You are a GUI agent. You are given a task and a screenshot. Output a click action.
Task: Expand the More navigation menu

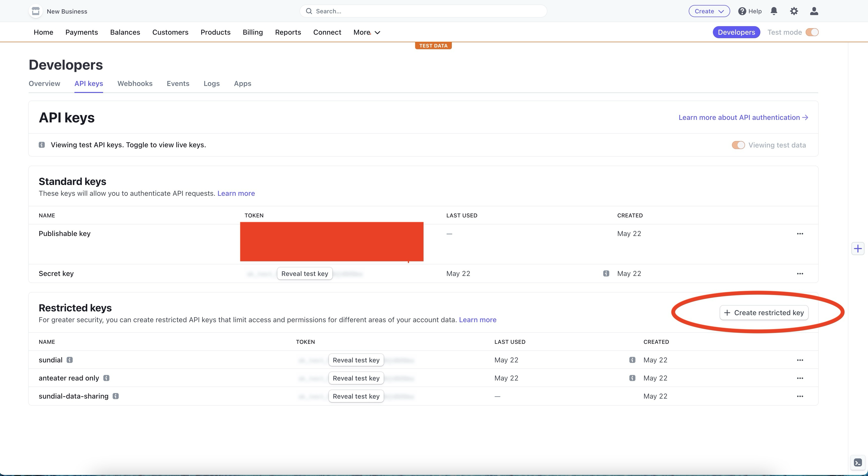367,32
